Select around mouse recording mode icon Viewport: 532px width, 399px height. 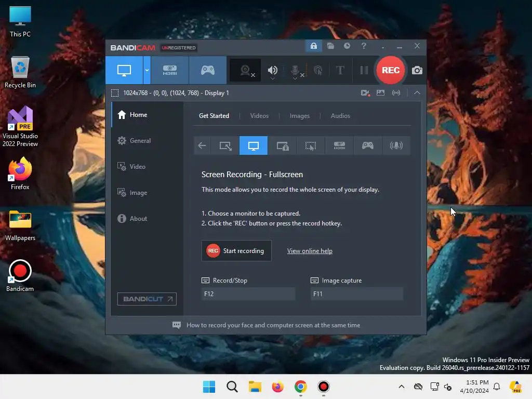coord(311,145)
